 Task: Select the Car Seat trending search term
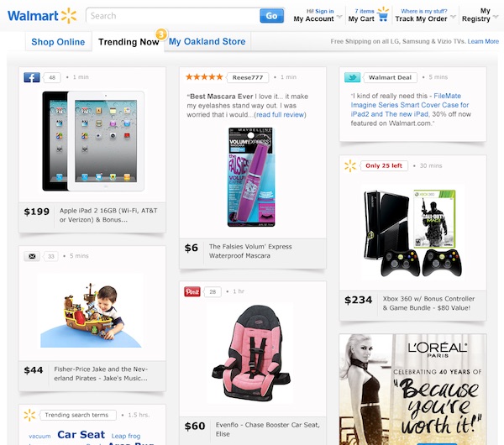click(x=81, y=434)
